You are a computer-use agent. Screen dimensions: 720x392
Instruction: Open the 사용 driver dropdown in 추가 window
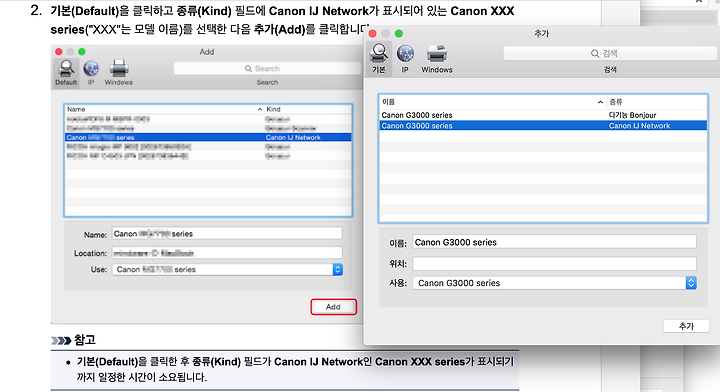554,283
